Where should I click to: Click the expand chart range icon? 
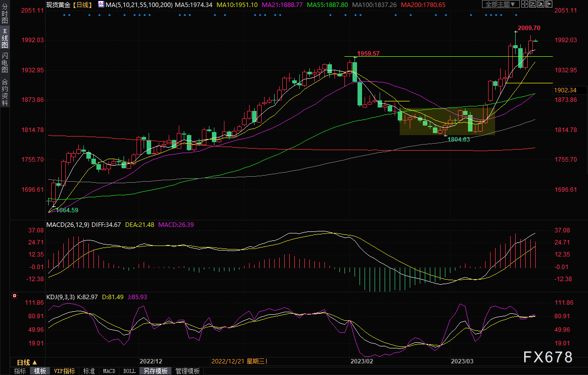pyautogui.click(x=541, y=4)
